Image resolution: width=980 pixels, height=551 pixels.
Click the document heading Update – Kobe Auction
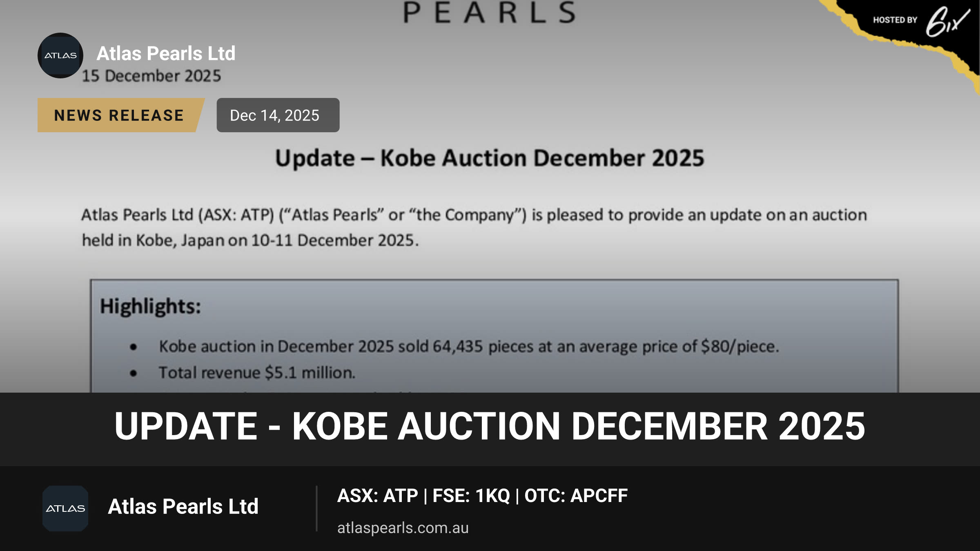[490, 158]
